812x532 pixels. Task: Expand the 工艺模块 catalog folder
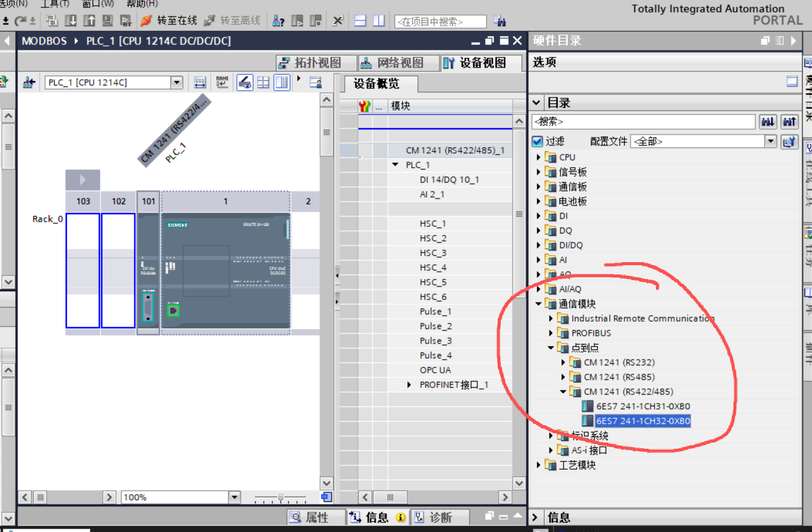(538, 465)
